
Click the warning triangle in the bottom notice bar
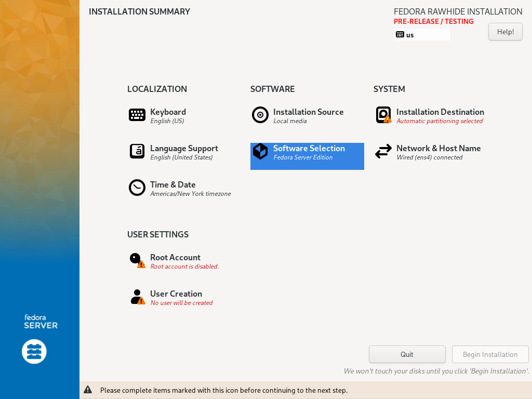point(88,390)
